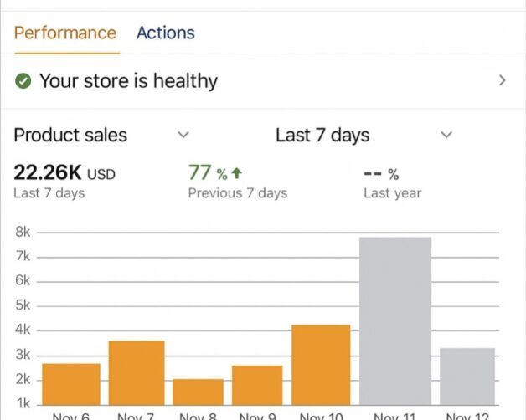Select the gray Nov 12 bar
Screen dimensions: 526x420
pyautogui.click(x=467, y=376)
